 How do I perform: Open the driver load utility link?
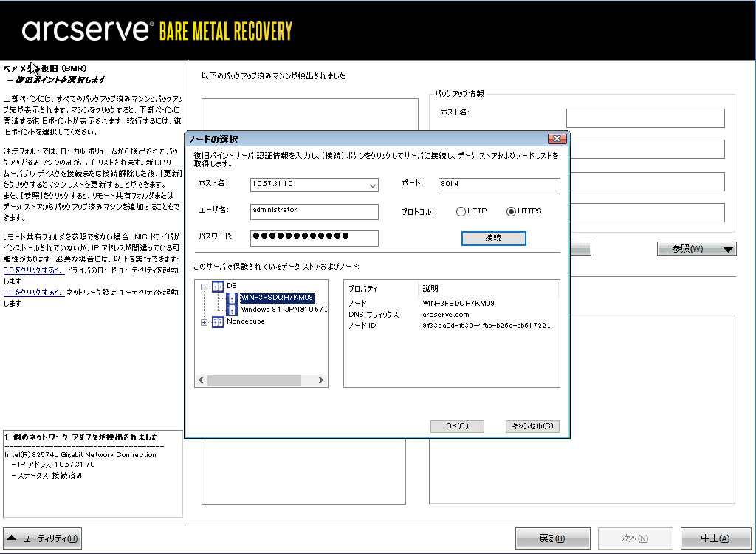click(34, 270)
